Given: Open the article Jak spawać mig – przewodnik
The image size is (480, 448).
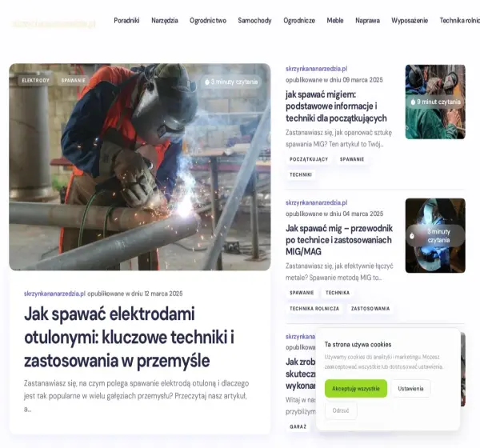Looking at the screenshot, I should click(x=339, y=240).
